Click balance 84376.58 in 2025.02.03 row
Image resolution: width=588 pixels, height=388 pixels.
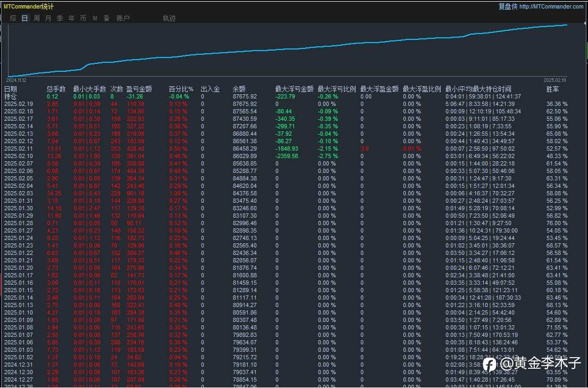click(245, 193)
